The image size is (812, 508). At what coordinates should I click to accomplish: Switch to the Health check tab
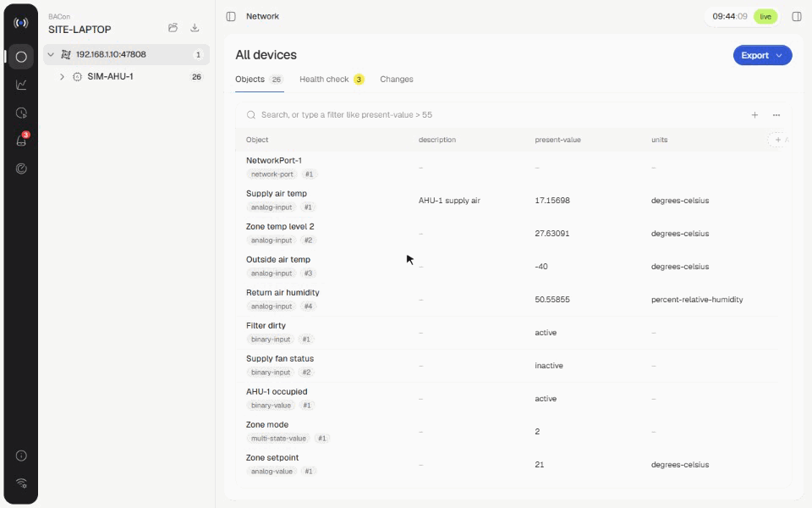pyautogui.click(x=332, y=80)
